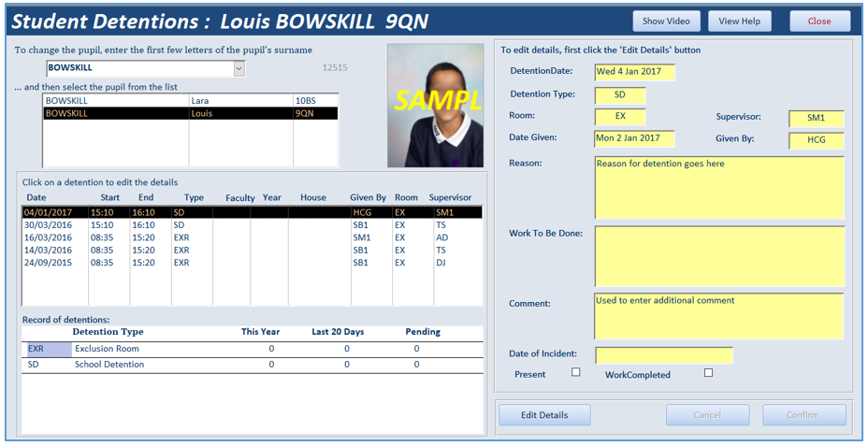Click the Last 20 Days column header
Image resolution: width=868 pixels, height=446 pixels.
click(x=338, y=332)
